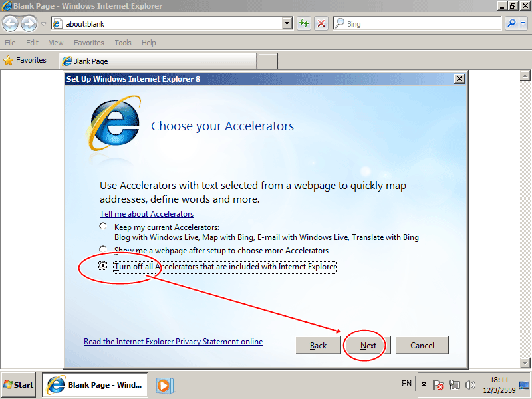
Task: Open the Tell me about Accelerators link
Action: click(x=146, y=214)
